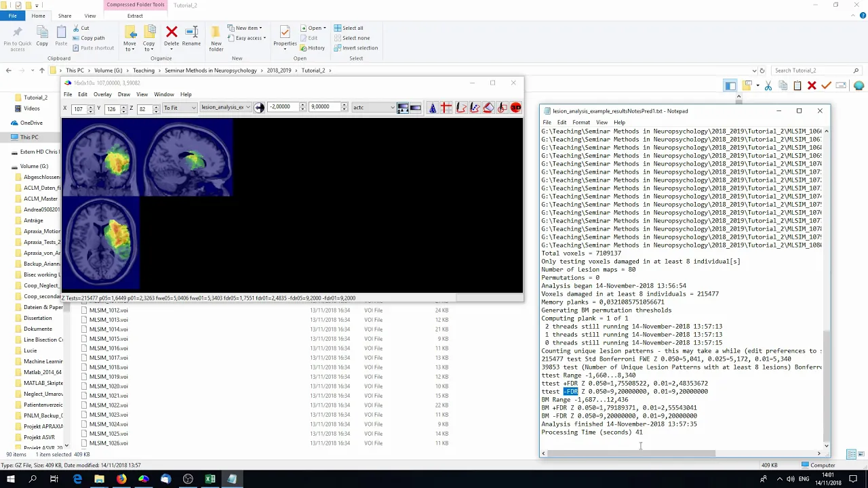
Task: Click New folder in the ribbon
Action: pyautogui.click(x=216, y=38)
